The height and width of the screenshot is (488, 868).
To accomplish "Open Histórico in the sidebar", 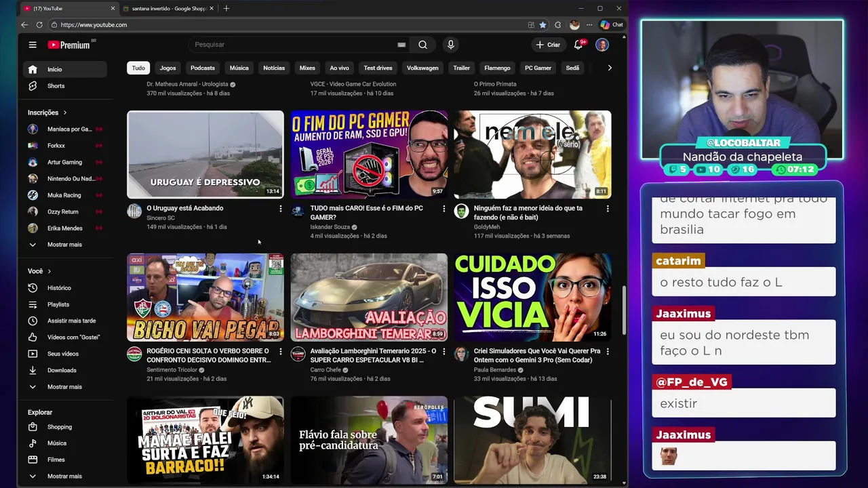I will click(x=66, y=288).
